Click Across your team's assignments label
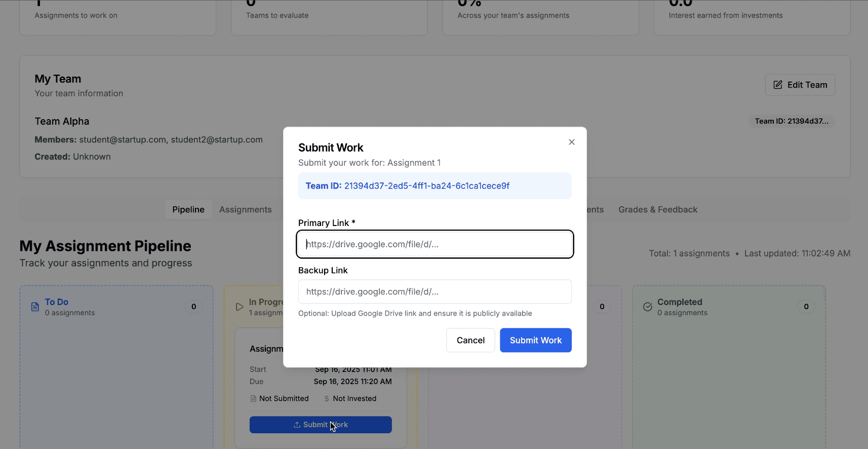This screenshot has height=449, width=868. pyautogui.click(x=513, y=15)
